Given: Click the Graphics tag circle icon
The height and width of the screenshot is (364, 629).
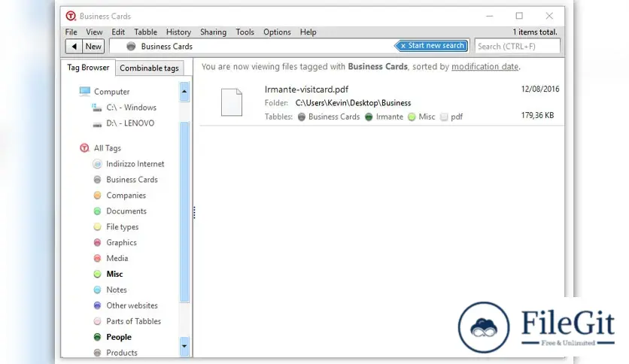Looking at the screenshot, I should point(97,242).
